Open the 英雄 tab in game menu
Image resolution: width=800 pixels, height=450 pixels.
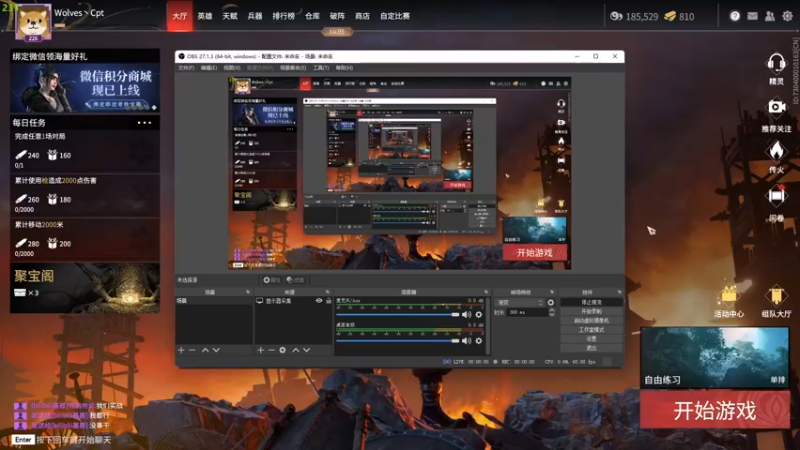[205, 16]
